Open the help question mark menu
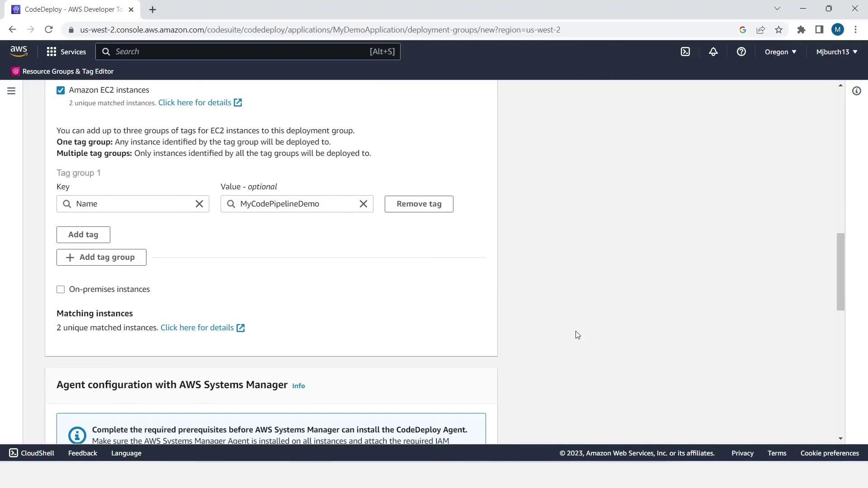The width and height of the screenshot is (868, 488). (x=741, y=52)
